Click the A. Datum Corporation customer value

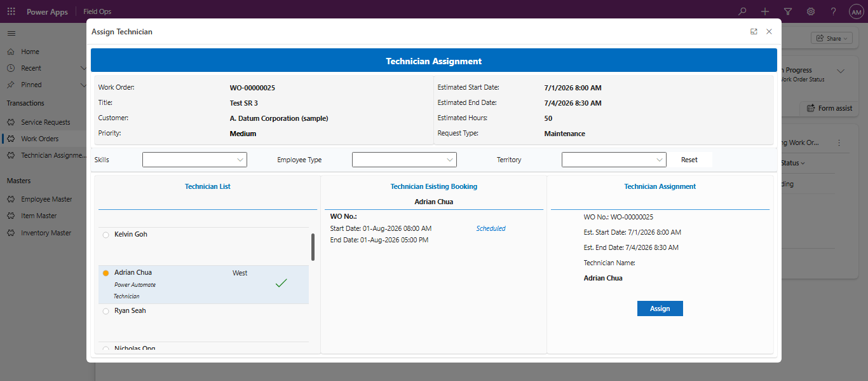(279, 118)
